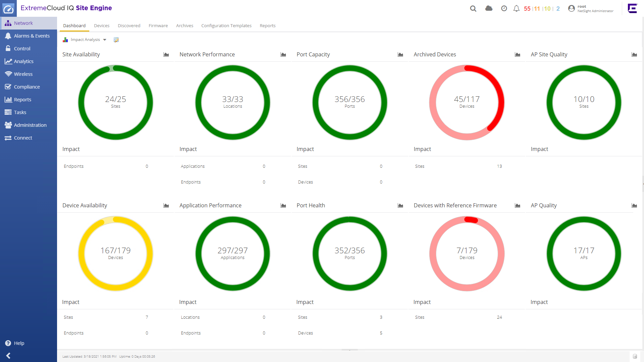Viewport: 644px width, 362px height.
Task: Click the search magnifier icon
Action: point(473,9)
